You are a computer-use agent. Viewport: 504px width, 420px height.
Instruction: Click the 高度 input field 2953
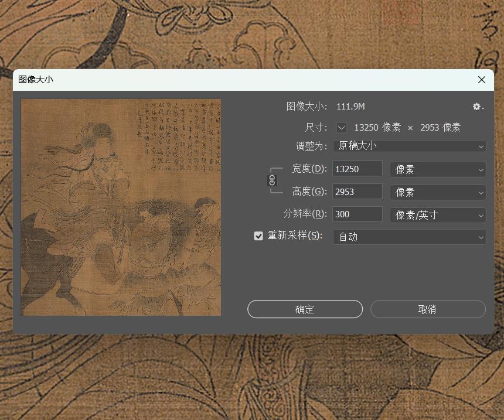pos(357,192)
